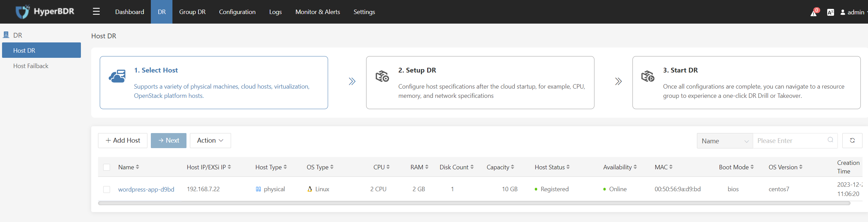
Task: Open Host Failback in sidebar
Action: [x=31, y=66]
